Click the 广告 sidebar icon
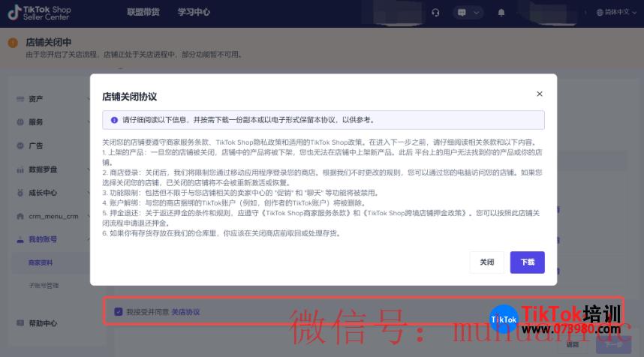The image size is (644, 357). (20, 145)
